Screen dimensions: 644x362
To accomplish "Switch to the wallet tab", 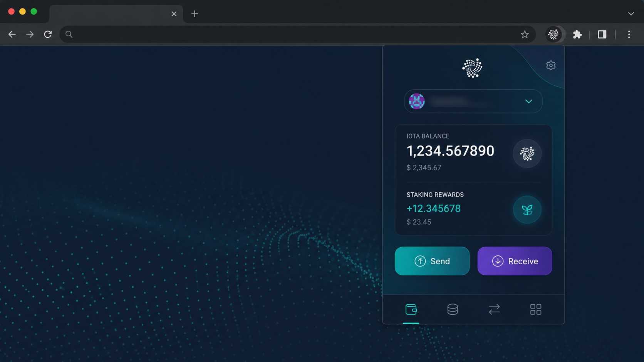I will click(411, 309).
